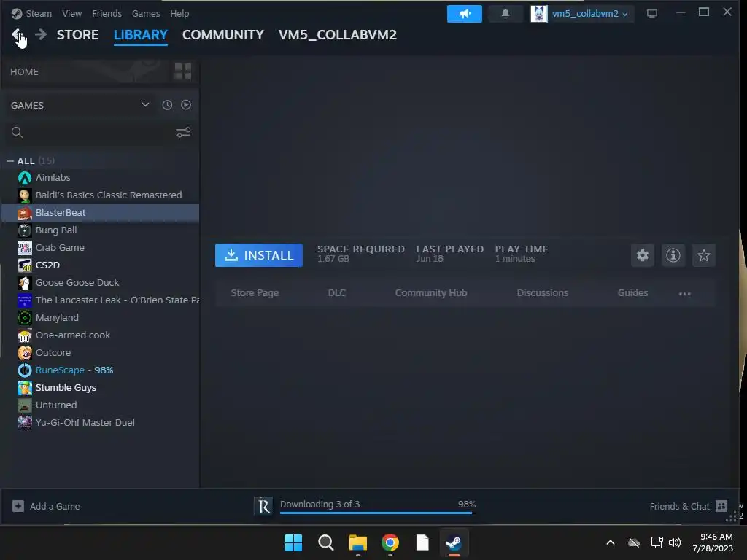Go to the STORE tab

click(x=77, y=35)
